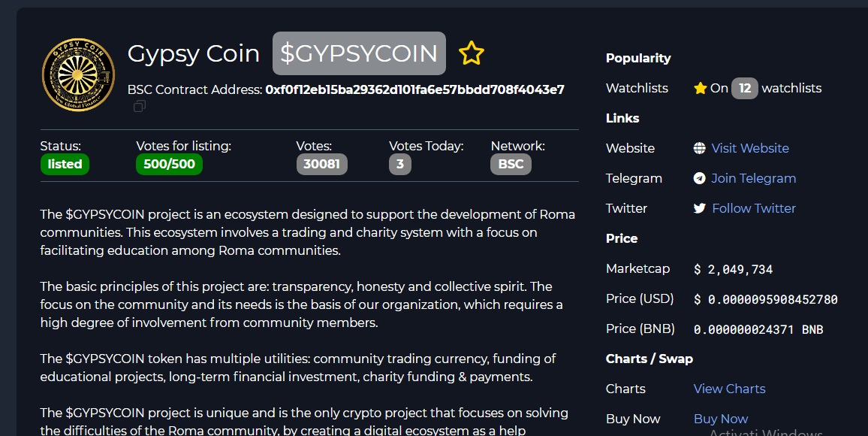Click the Buy Now link

click(x=721, y=419)
